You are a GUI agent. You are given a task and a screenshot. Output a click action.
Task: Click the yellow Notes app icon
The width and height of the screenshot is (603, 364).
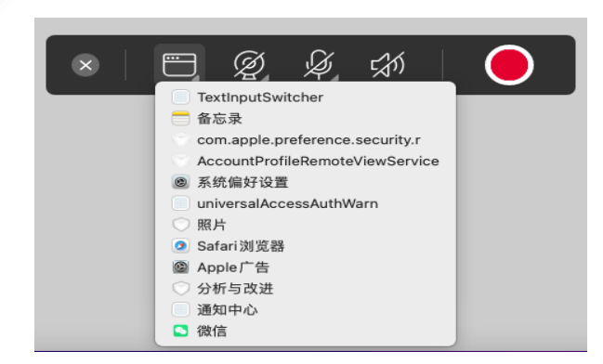180,118
